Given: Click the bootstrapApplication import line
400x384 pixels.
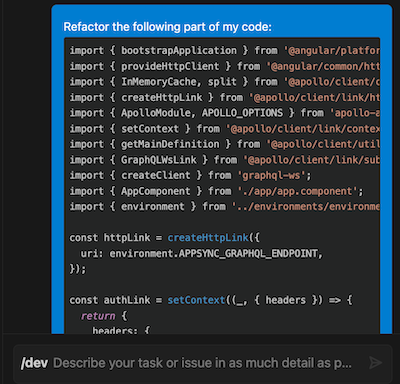Looking at the screenshot, I should [225, 51].
